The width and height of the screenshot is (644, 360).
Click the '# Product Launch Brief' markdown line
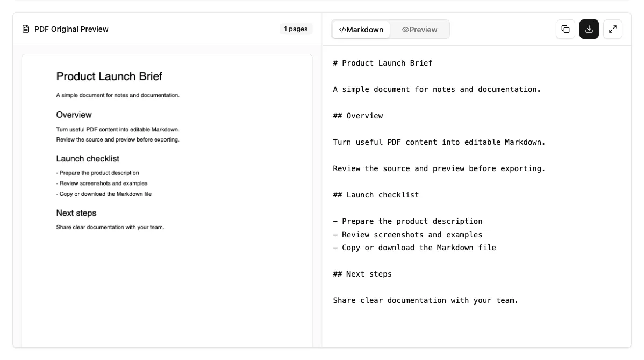[383, 63]
